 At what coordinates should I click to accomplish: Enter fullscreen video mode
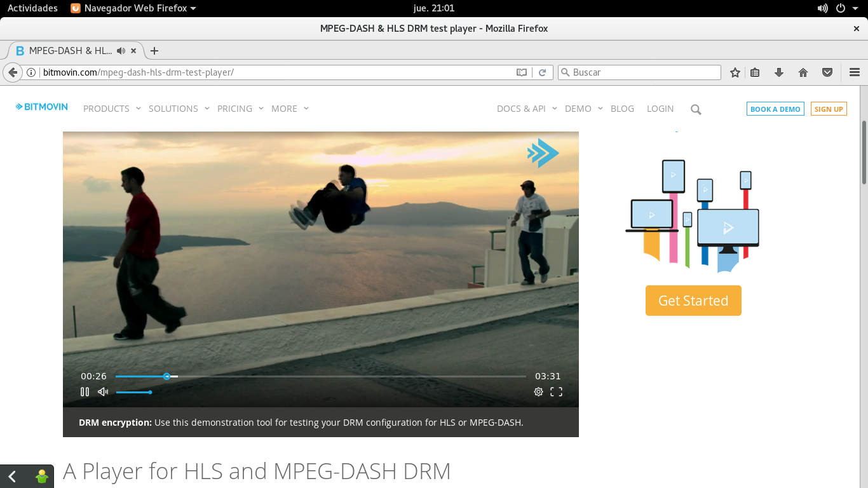(x=557, y=392)
